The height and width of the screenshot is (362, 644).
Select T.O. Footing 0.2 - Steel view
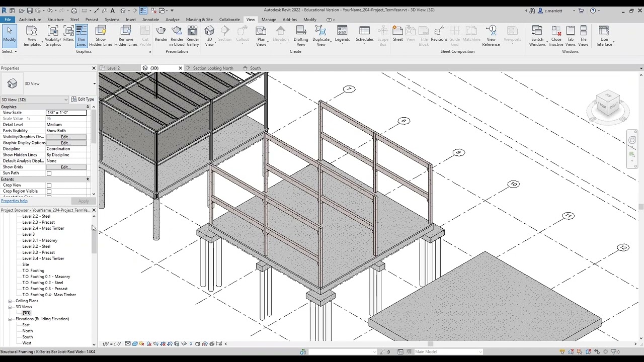pos(43,283)
